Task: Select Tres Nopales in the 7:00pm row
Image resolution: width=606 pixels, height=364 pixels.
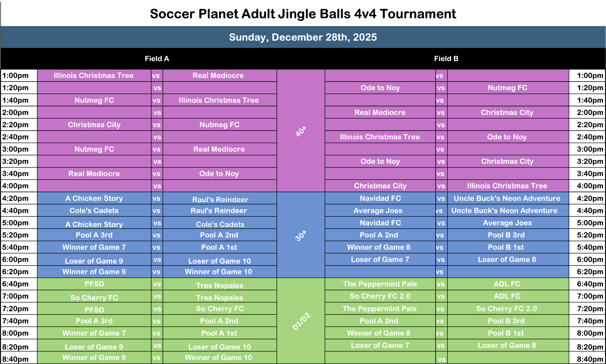Action: pos(220,298)
